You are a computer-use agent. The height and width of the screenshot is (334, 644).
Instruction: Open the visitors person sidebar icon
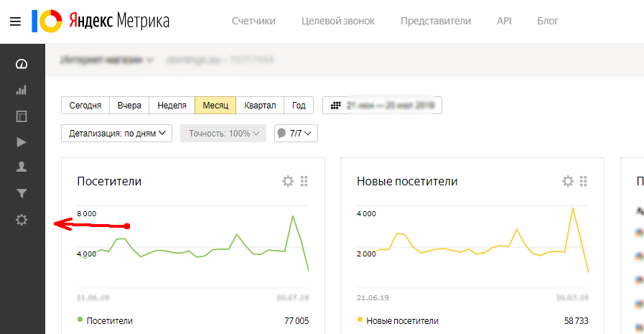[22, 167]
